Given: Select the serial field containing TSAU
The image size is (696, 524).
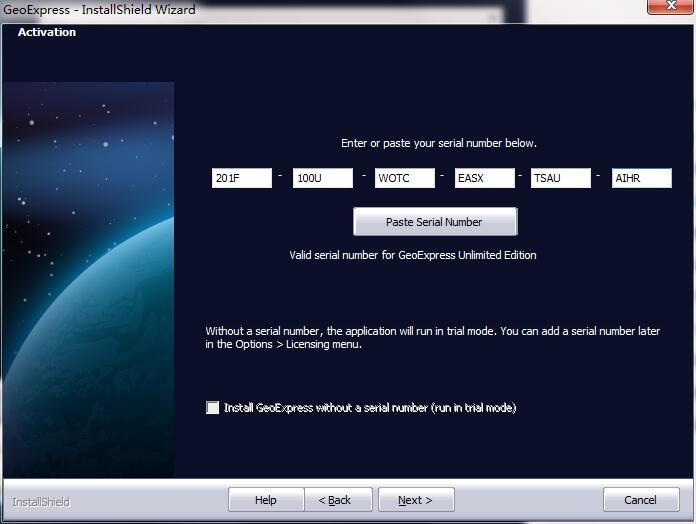Looking at the screenshot, I should (x=561, y=178).
